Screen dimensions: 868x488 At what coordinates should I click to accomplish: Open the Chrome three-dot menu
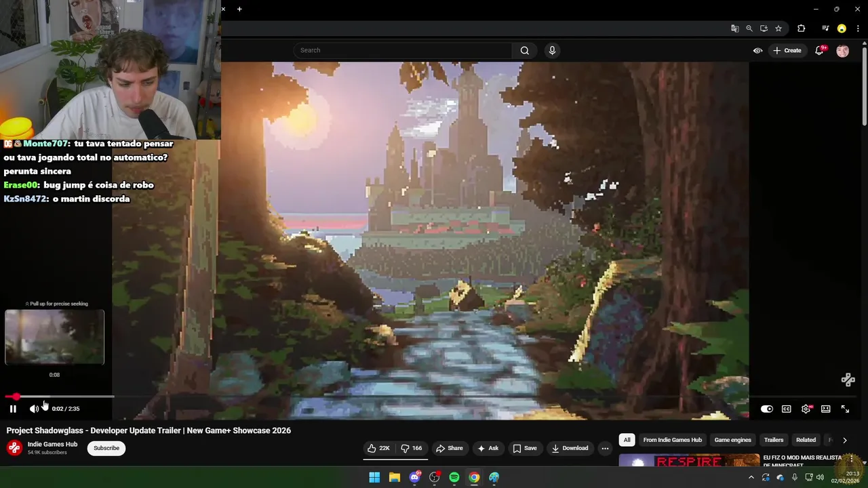[859, 28]
